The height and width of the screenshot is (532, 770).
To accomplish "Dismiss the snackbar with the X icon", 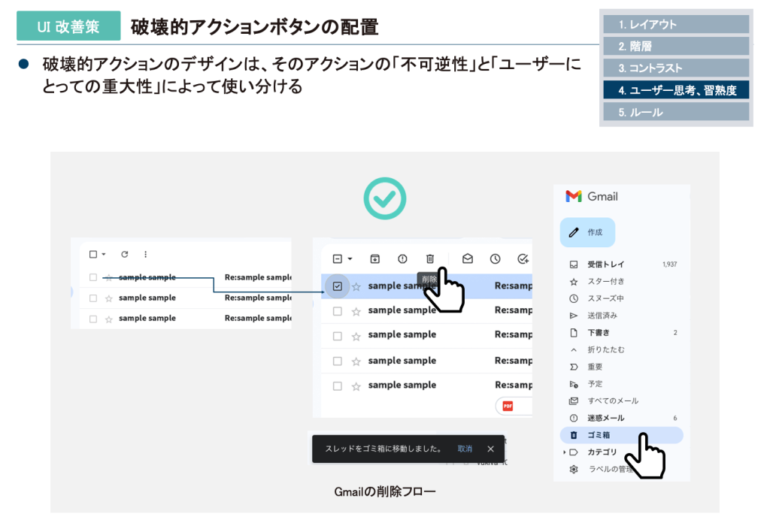I will [490, 449].
